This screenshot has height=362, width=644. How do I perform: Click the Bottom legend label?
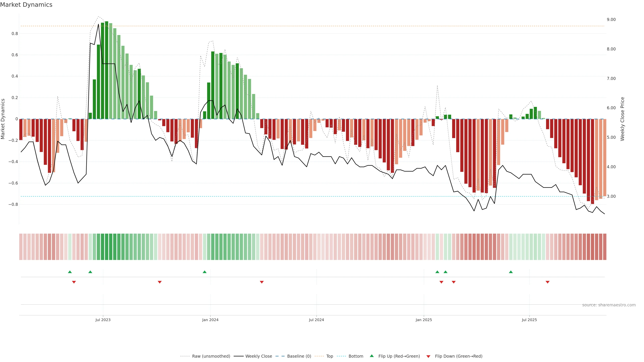[x=356, y=356]
